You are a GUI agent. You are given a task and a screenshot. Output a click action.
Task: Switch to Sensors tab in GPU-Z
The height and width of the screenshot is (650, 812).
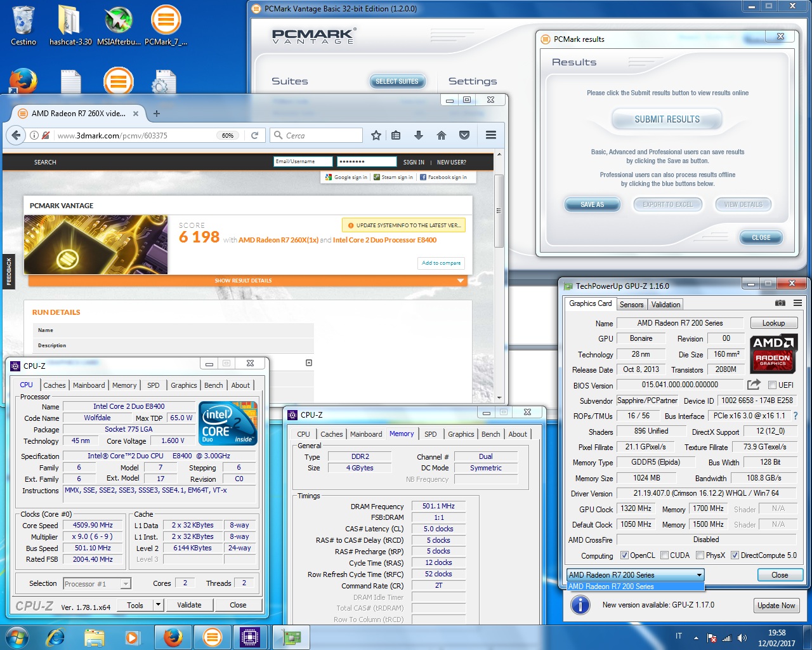click(631, 305)
